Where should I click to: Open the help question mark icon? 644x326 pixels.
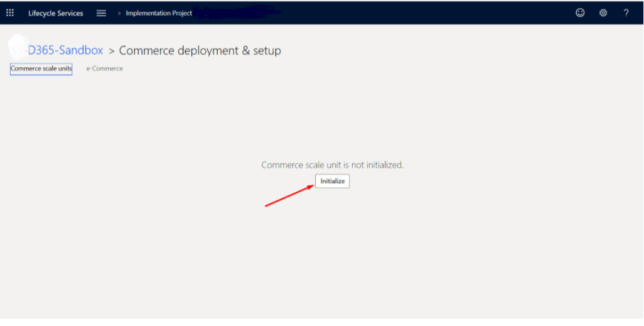coord(626,13)
